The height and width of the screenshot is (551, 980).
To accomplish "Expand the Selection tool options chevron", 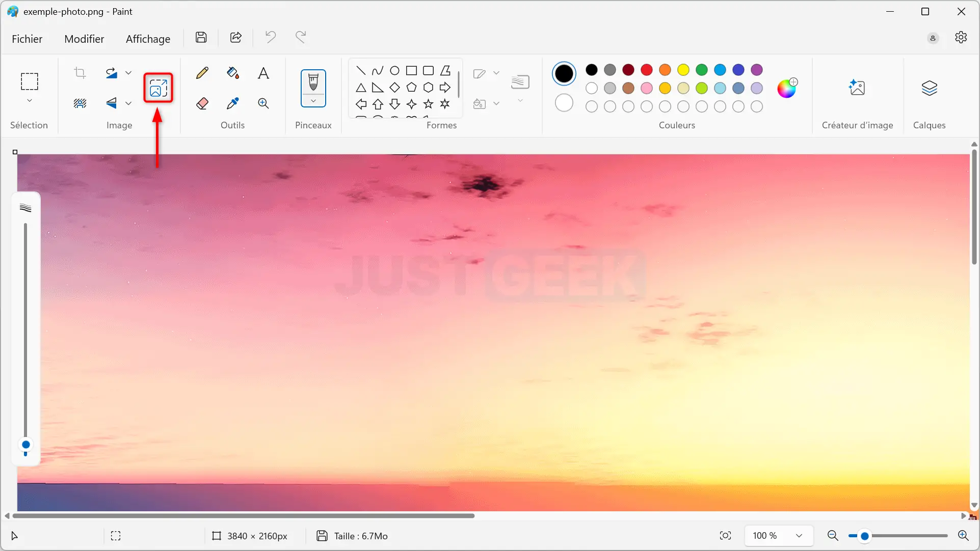I will (x=29, y=101).
